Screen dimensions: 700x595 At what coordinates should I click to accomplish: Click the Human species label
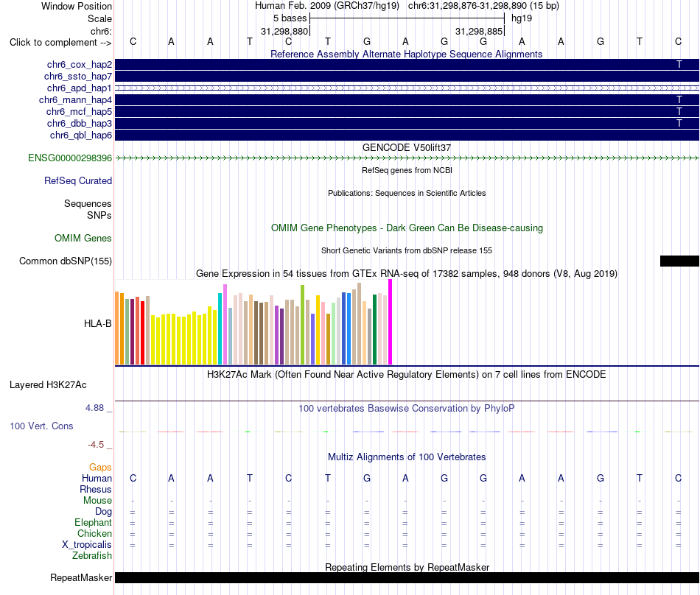97,478
